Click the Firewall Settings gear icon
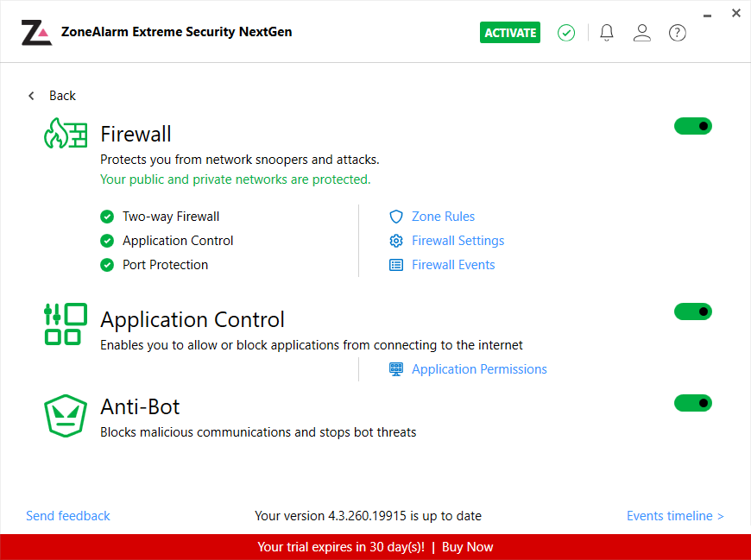751x560 pixels. point(396,241)
